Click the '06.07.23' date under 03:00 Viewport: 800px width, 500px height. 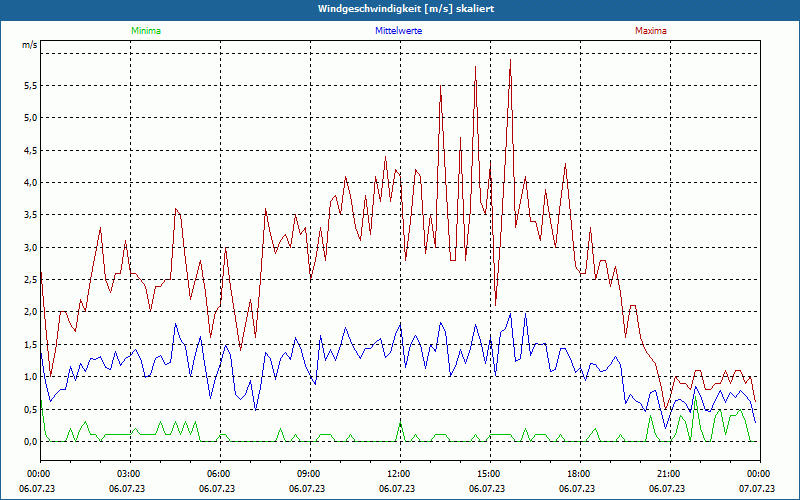(x=127, y=489)
